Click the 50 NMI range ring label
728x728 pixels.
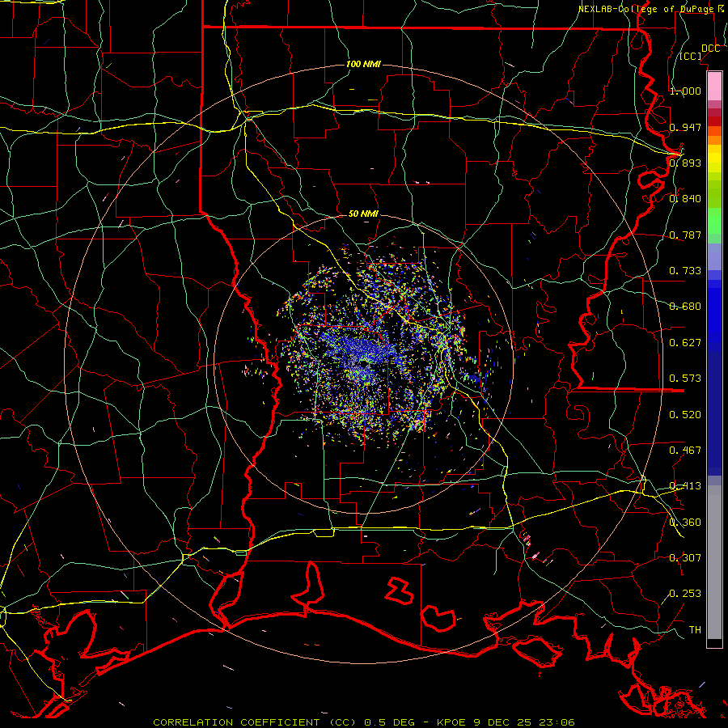[363, 214]
